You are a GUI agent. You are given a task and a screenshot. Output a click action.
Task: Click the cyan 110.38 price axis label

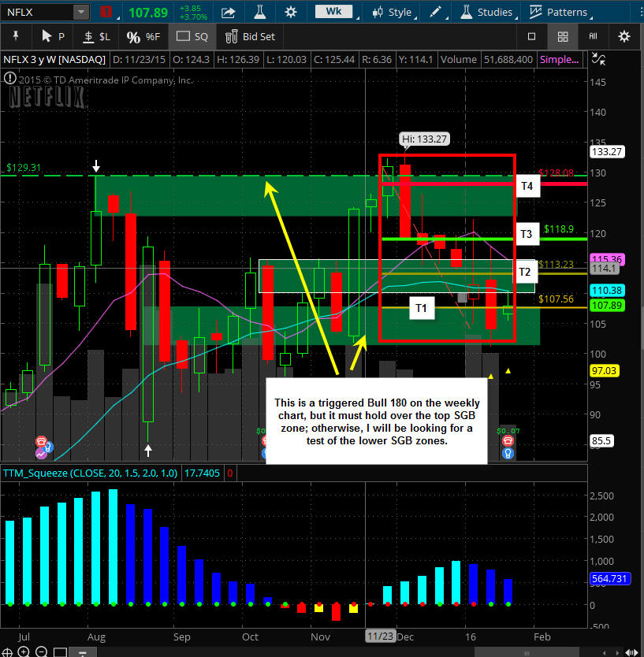pos(607,290)
